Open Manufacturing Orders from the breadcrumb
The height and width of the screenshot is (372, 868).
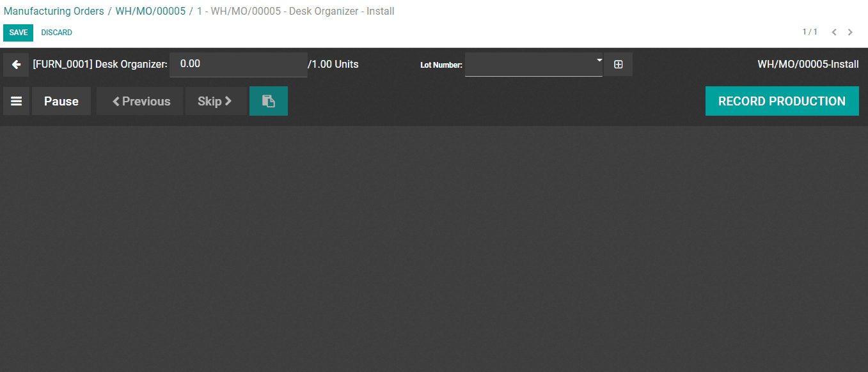point(54,11)
